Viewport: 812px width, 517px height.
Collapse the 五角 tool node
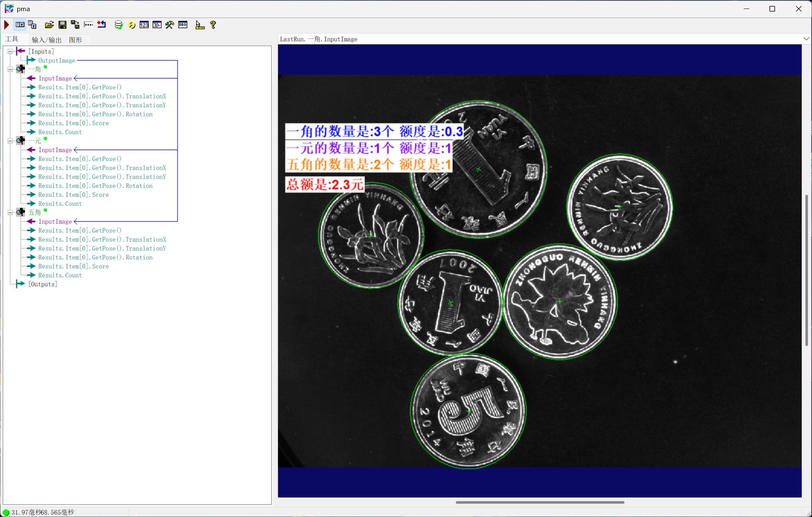pos(10,213)
